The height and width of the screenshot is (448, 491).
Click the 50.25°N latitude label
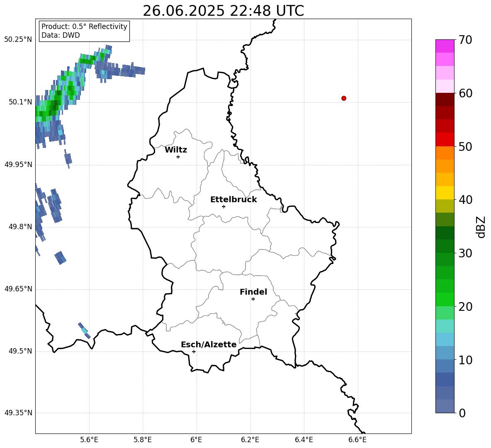click(x=18, y=40)
